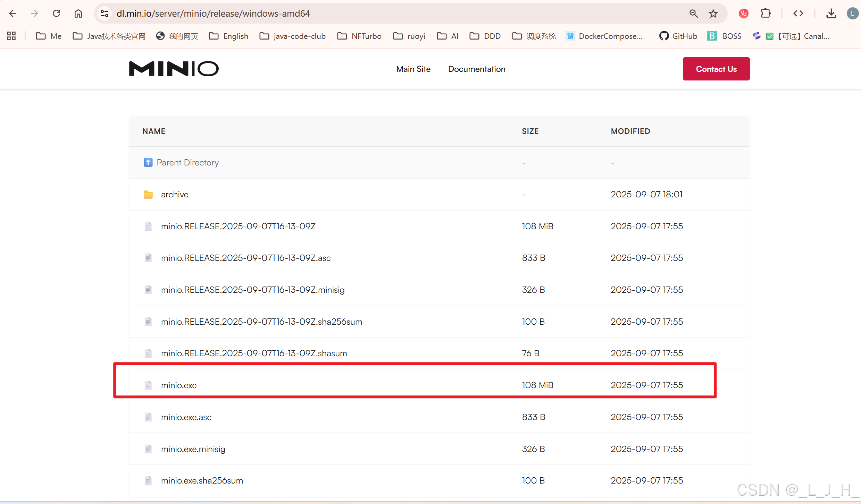Open the archive folder
861x504 pixels.
pos(174,194)
